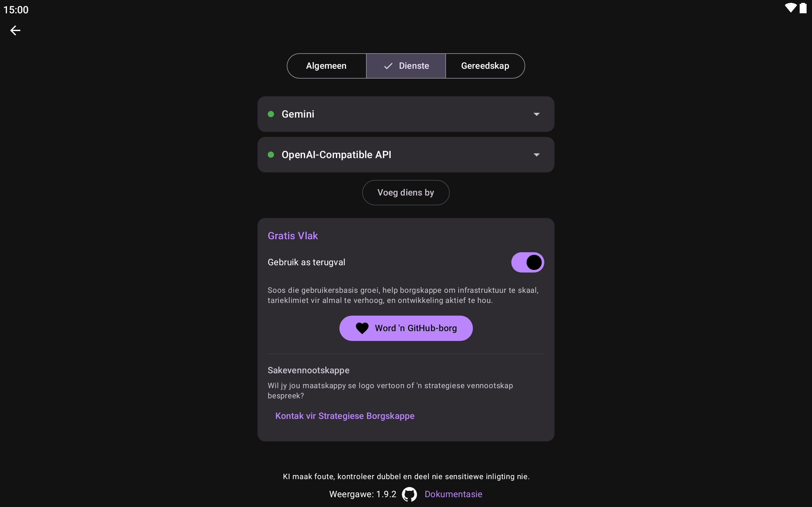Click the Wi-Fi status icon
Viewport: 812px width, 507px height.
click(x=790, y=8)
